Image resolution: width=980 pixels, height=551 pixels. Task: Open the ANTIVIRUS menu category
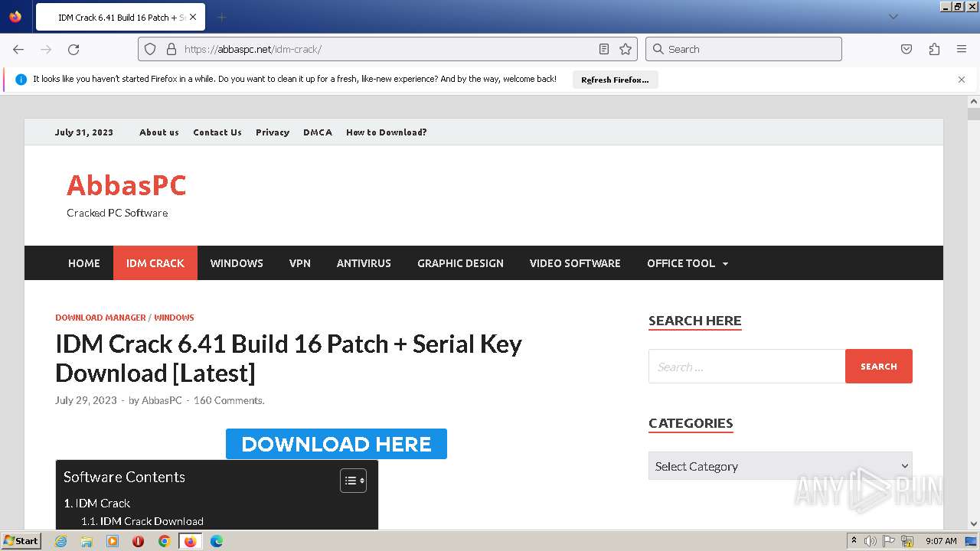364,262
